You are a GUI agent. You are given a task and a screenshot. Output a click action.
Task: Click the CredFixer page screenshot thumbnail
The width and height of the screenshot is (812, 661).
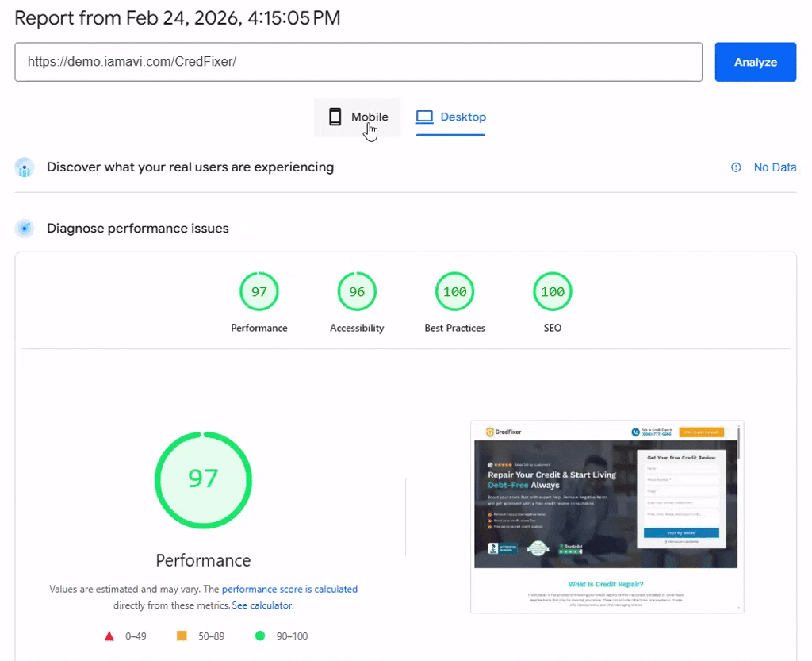(x=607, y=517)
